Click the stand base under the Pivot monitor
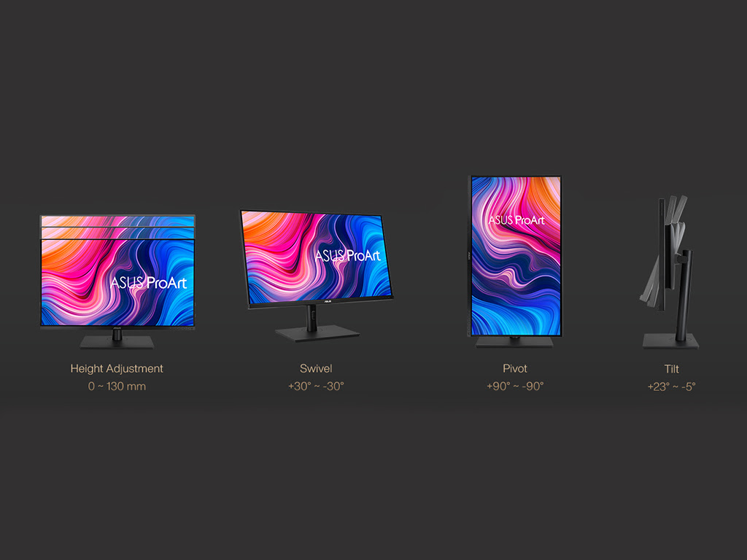Screen dimensions: 747x560 tap(514, 342)
